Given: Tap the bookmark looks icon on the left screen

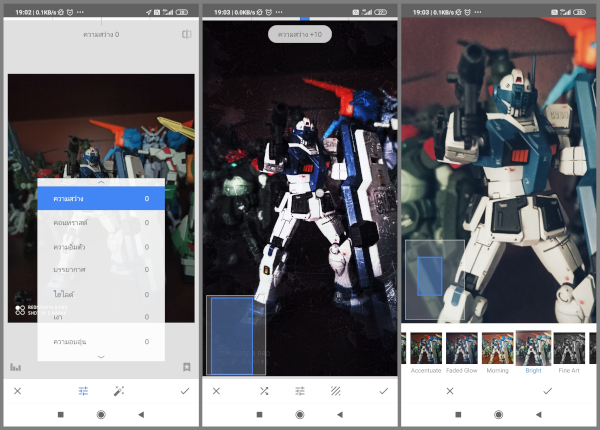Looking at the screenshot, I should click(187, 367).
